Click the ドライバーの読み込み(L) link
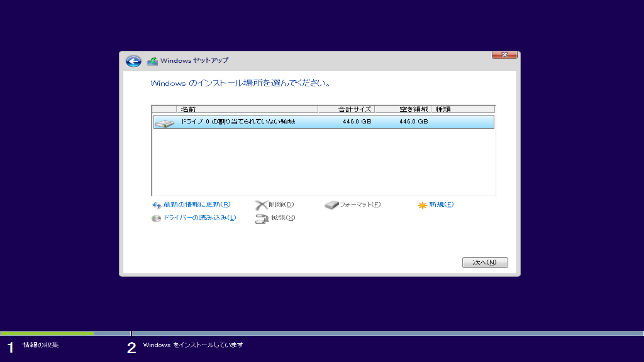Screen dimensions: 644x362 tap(199, 218)
